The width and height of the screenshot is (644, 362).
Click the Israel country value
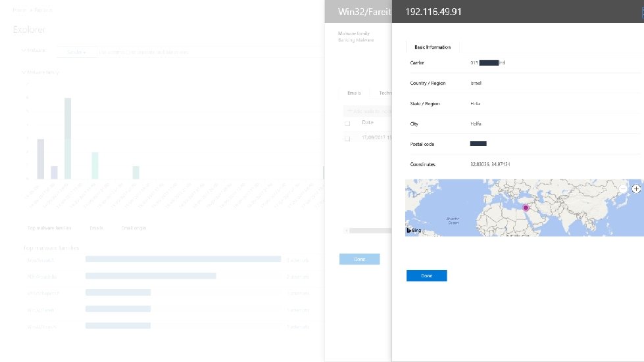(x=476, y=83)
